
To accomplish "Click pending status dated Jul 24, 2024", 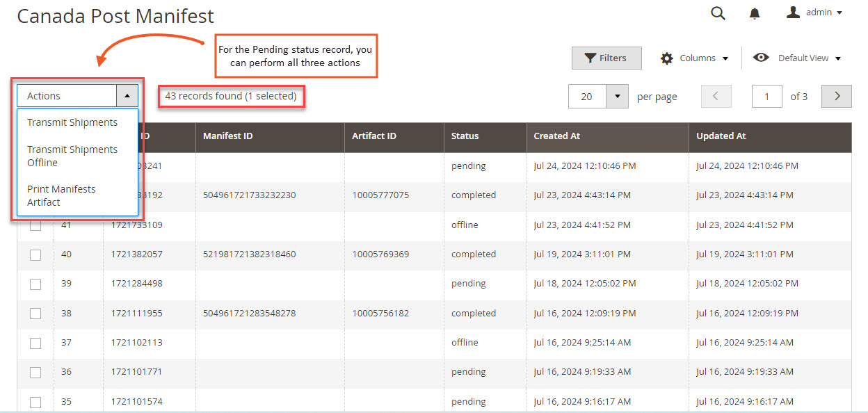I will point(468,166).
